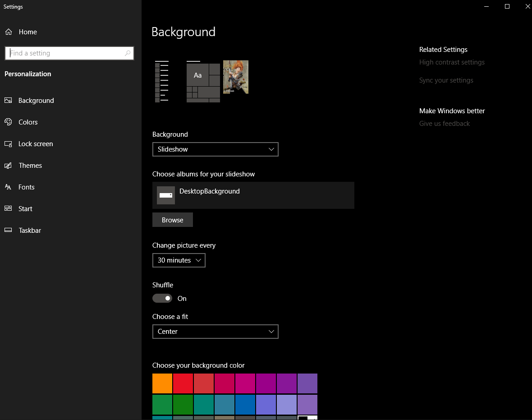This screenshot has height=420, width=532.
Task: Click the Lock screen monitor icon
Action: coord(8,144)
